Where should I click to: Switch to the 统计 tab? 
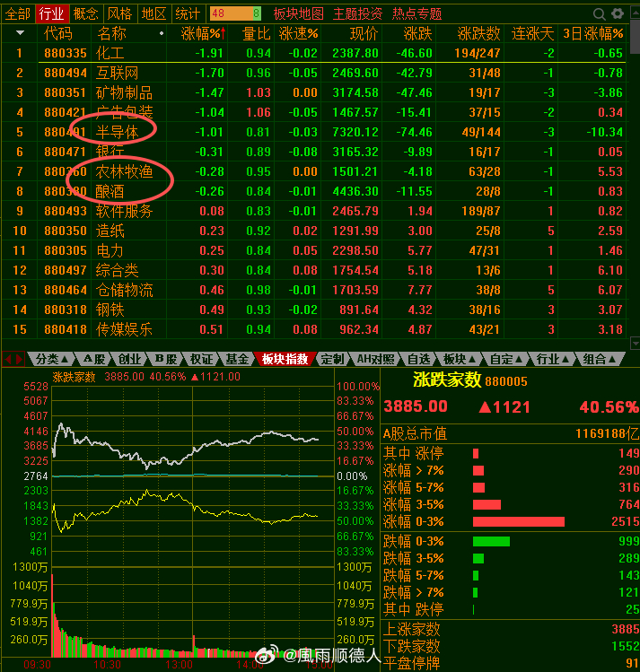coord(188,13)
